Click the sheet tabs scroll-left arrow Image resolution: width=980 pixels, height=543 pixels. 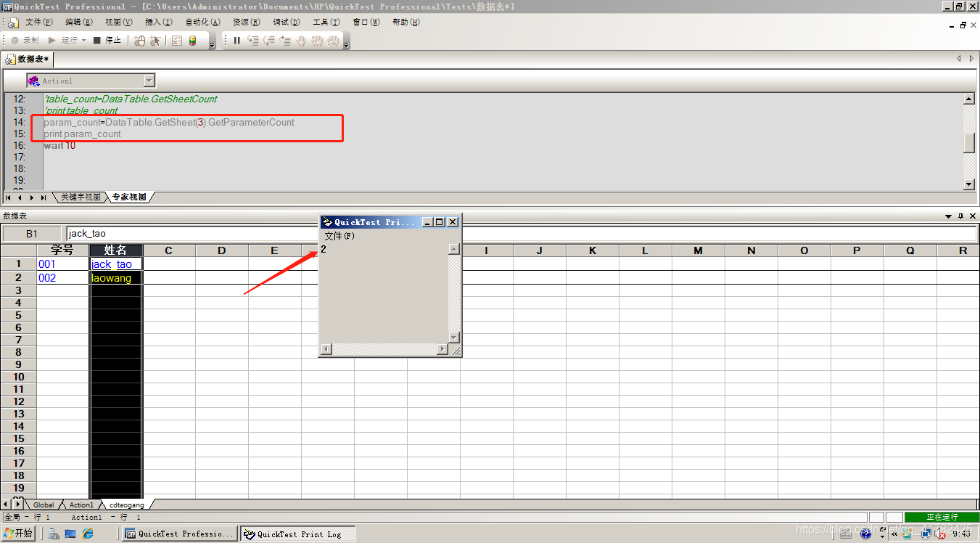pos(7,504)
